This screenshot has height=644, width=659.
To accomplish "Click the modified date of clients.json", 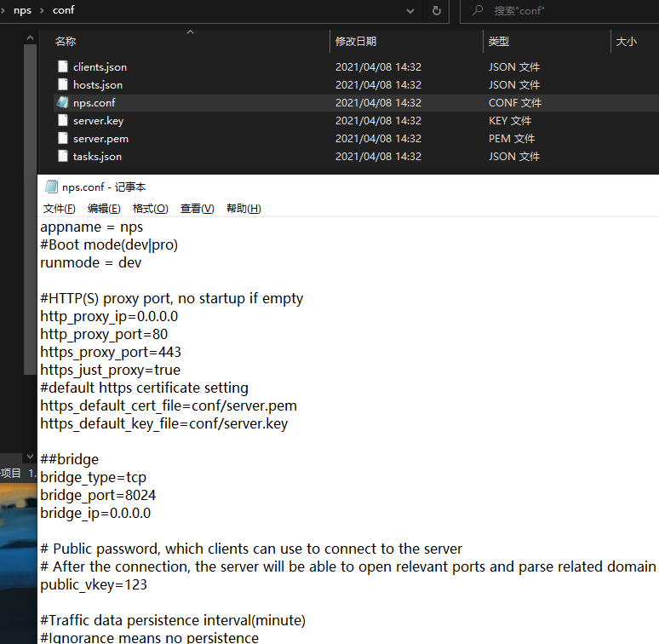I will pos(378,66).
